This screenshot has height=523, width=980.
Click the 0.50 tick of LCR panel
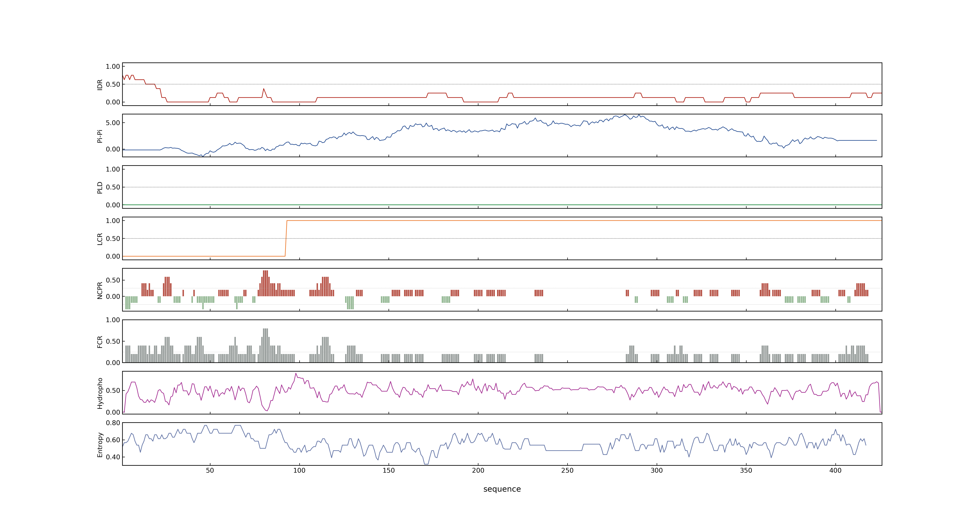[x=113, y=239]
